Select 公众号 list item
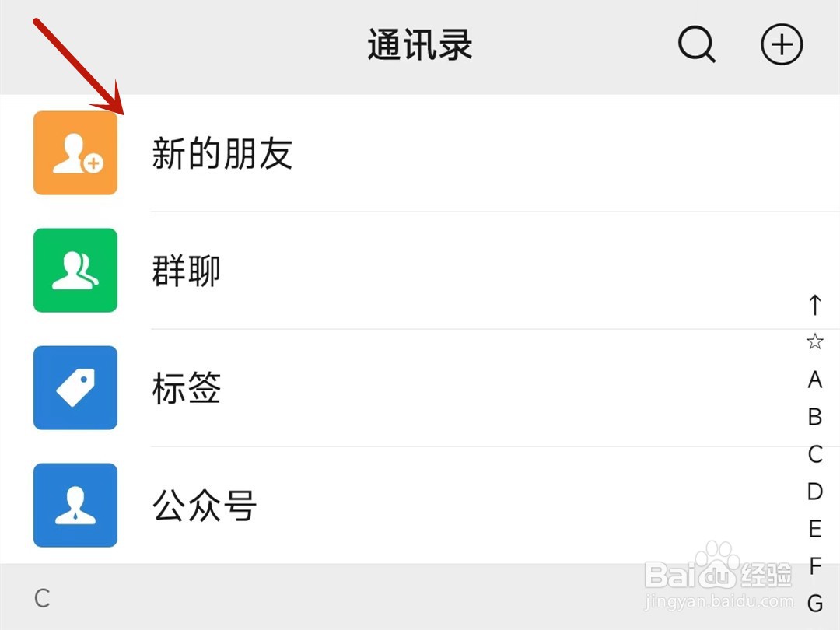 [x=204, y=505]
